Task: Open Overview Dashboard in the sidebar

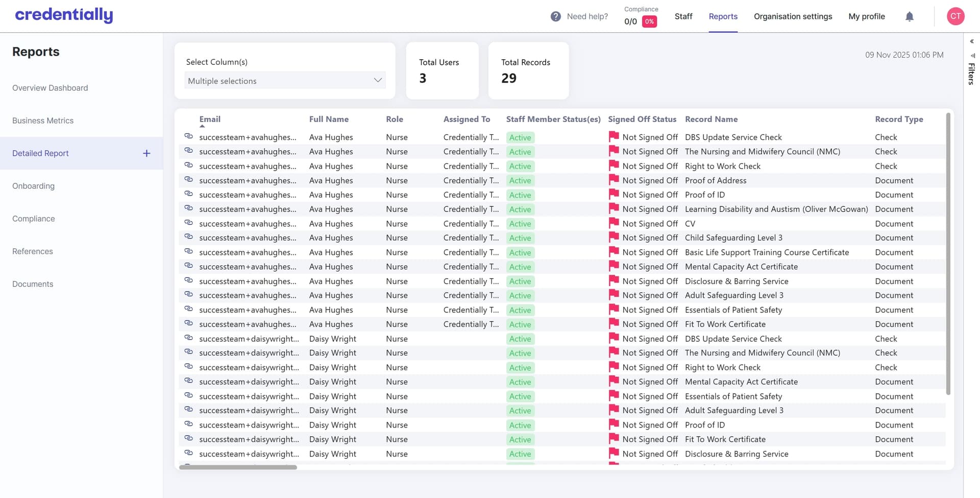Action: click(x=50, y=88)
